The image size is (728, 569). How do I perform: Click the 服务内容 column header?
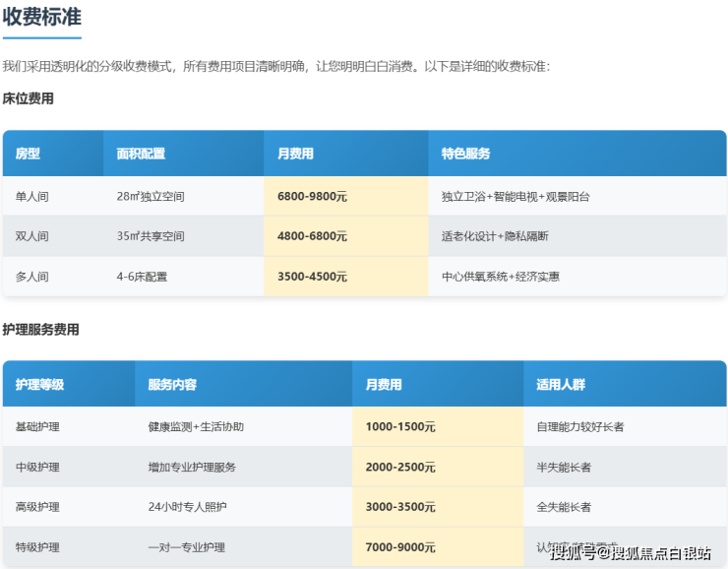(x=172, y=384)
